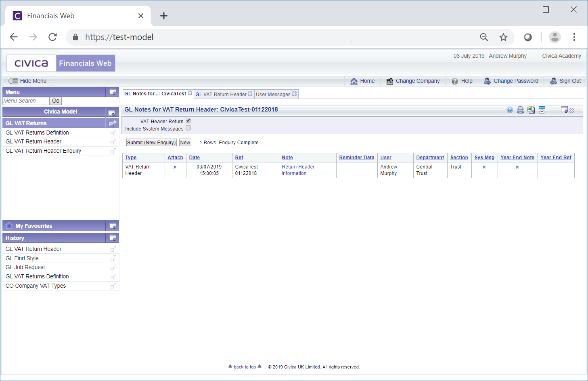This screenshot has width=588, height=381.
Task: Open GL VAT Returns Definition menu item
Action: pos(37,133)
